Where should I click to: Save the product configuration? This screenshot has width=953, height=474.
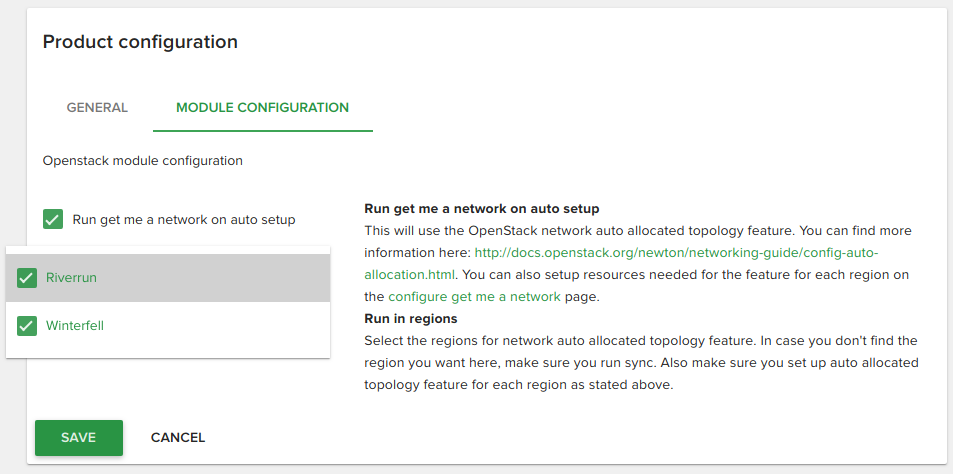[x=79, y=438]
